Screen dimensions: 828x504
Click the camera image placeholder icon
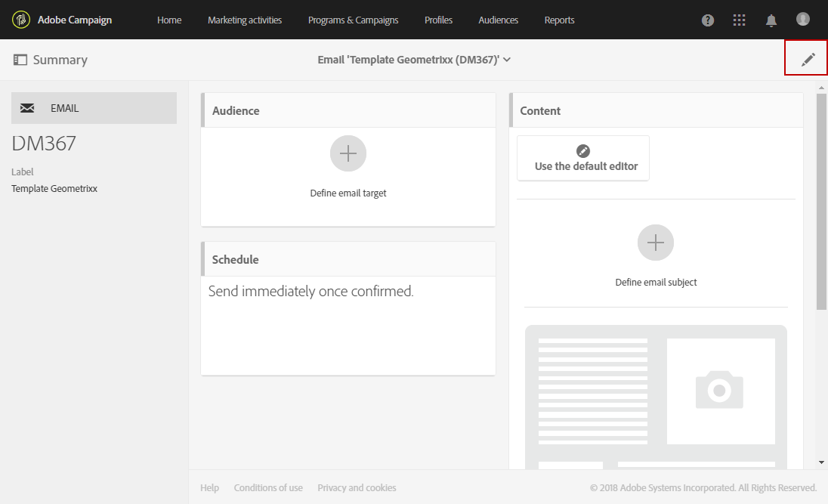(719, 390)
